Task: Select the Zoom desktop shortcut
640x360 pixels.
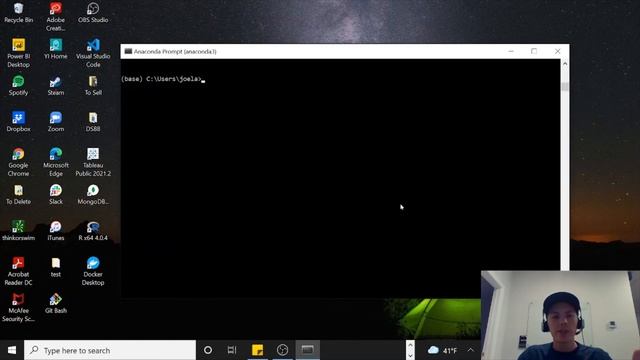Action: (x=56, y=122)
